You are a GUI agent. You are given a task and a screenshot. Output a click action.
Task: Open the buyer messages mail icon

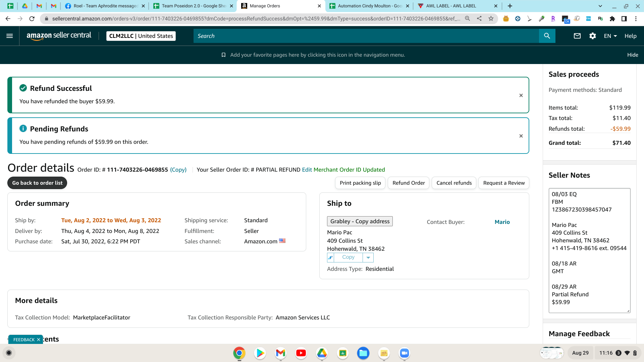click(x=577, y=36)
